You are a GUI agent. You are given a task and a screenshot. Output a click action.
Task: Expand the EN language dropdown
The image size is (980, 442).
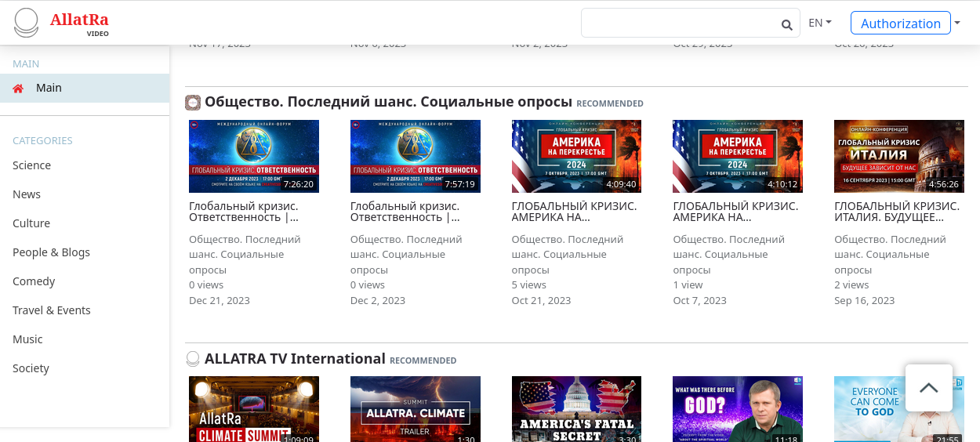point(819,23)
